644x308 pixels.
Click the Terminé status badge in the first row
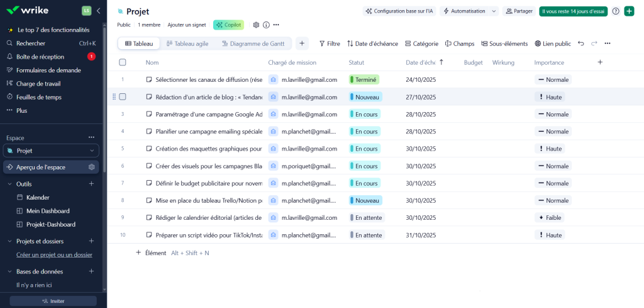click(364, 80)
